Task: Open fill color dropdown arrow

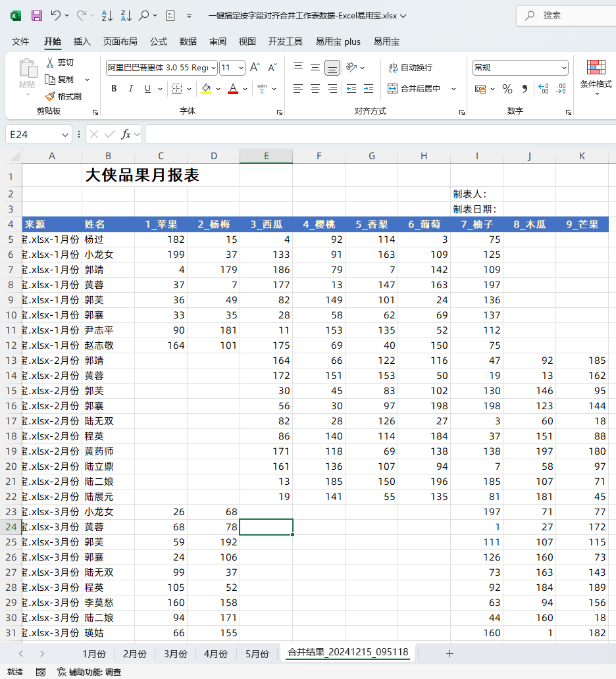Action: [x=218, y=89]
